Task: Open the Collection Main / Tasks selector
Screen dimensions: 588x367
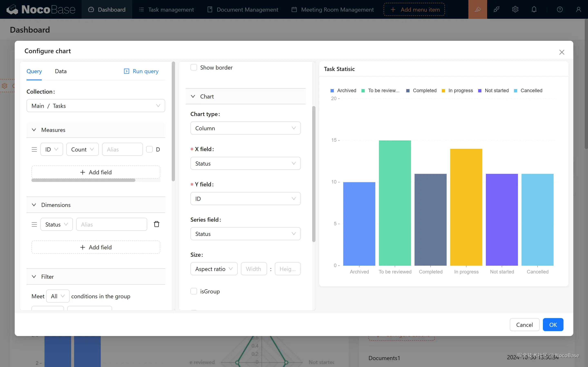Action: (x=96, y=106)
